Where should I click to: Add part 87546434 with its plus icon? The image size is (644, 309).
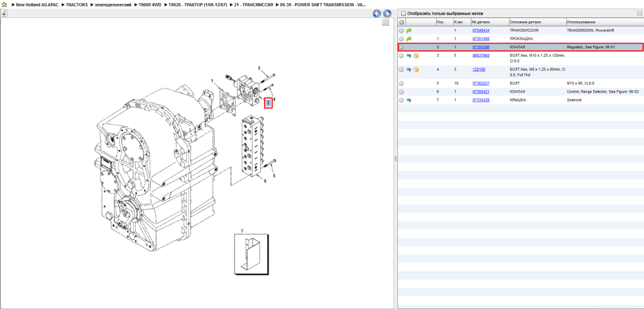(401, 30)
